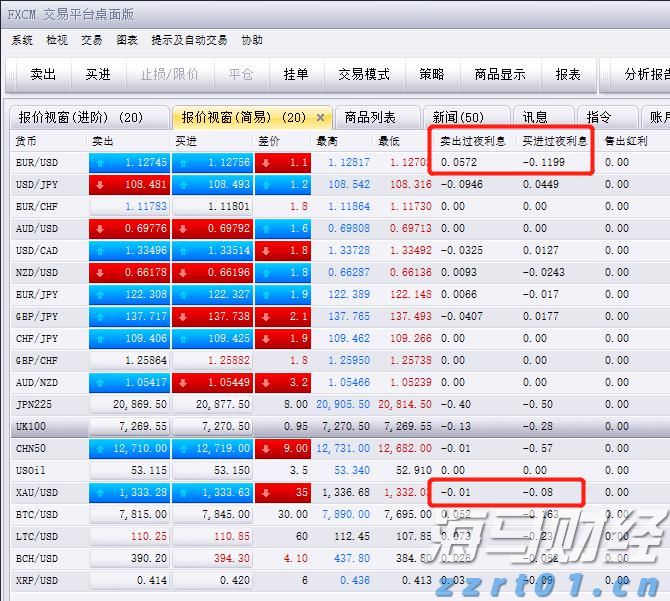Screen dimensions: 670x601
Task: Open the 策略 toolbar item
Action: click(x=431, y=74)
